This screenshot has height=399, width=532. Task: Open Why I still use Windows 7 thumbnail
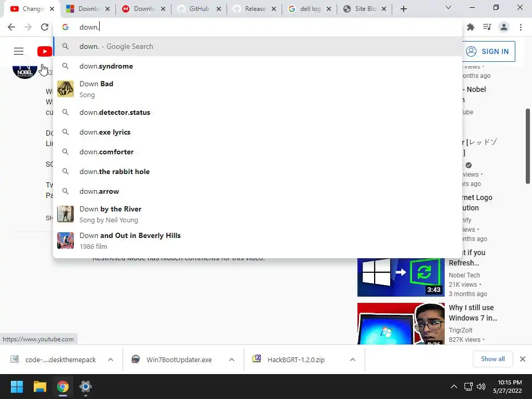pyautogui.click(x=401, y=324)
